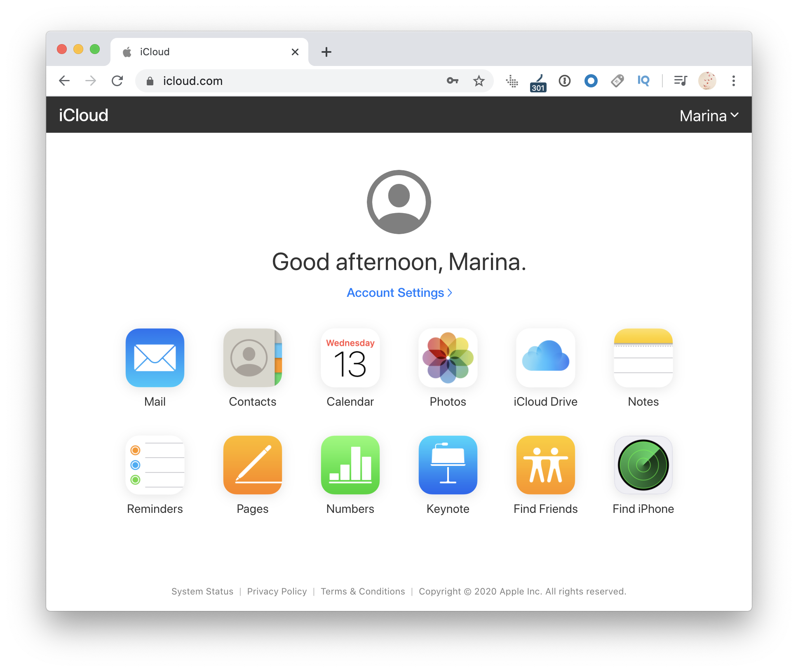This screenshot has width=798, height=672.
Task: Click the back navigation arrow
Action: click(65, 81)
